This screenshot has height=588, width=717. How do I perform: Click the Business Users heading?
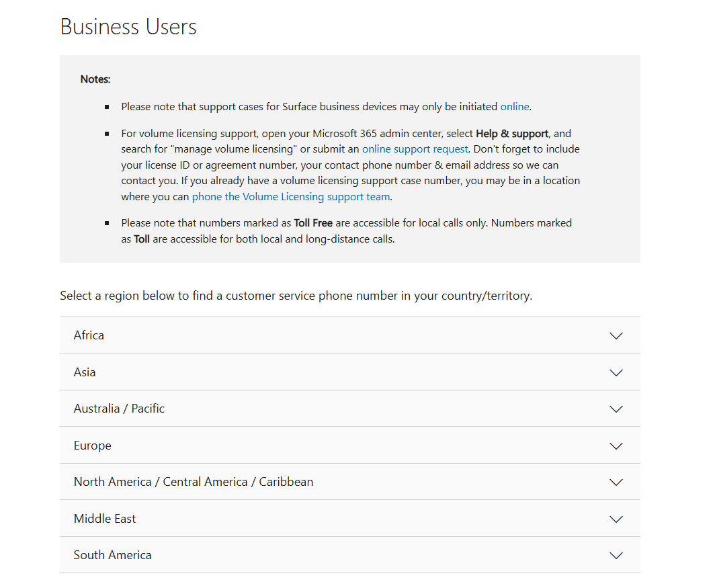128,27
